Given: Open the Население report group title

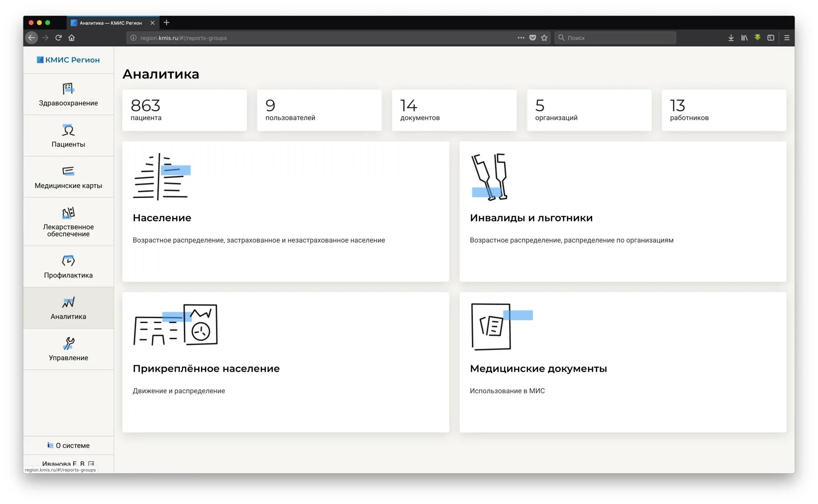Looking at the screenshot, I should tap(162, 218).
